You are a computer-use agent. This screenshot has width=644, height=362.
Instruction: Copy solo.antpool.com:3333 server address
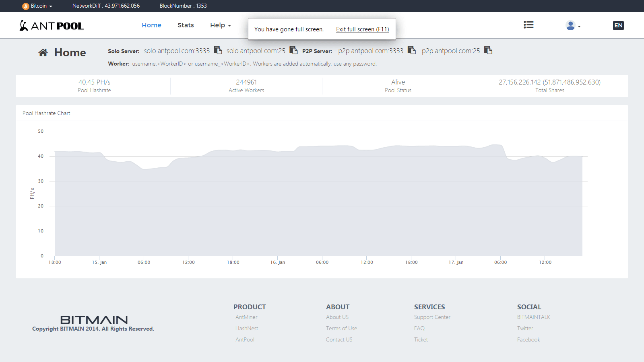click(x=218, y=50)
